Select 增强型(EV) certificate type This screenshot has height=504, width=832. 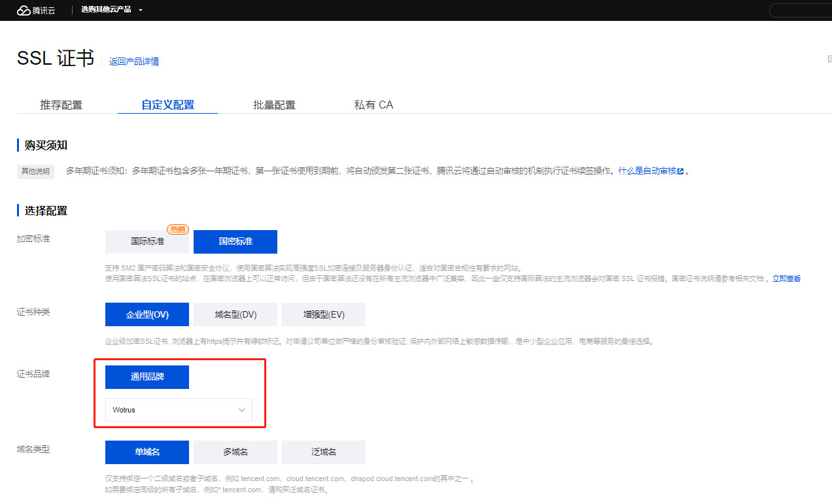pos(324,314)
